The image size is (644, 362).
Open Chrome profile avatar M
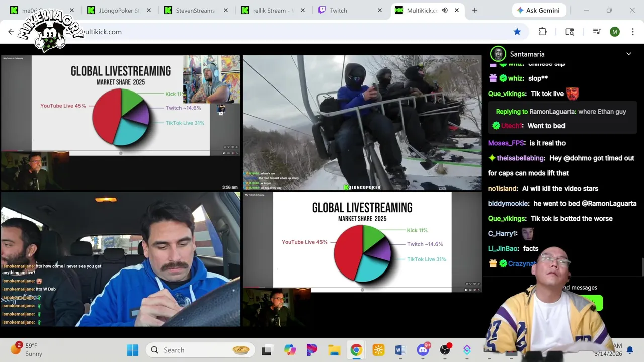tap(615, 32)
